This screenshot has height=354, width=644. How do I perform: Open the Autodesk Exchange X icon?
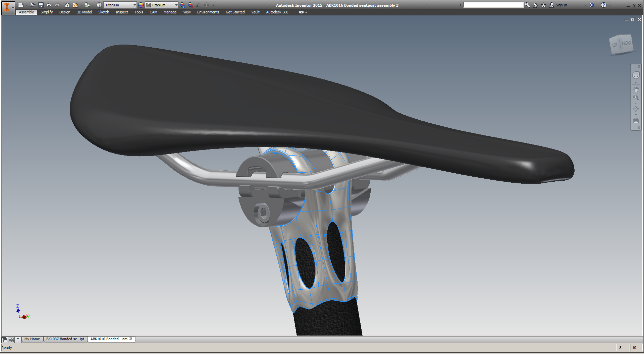(592, 5)
